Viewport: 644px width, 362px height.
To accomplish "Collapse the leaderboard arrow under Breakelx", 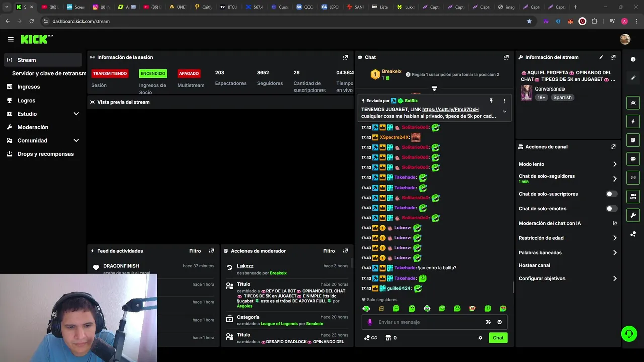I will 434,88.
